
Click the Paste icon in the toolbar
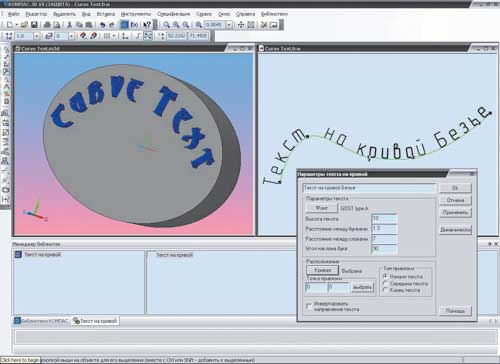coord(89,25)
